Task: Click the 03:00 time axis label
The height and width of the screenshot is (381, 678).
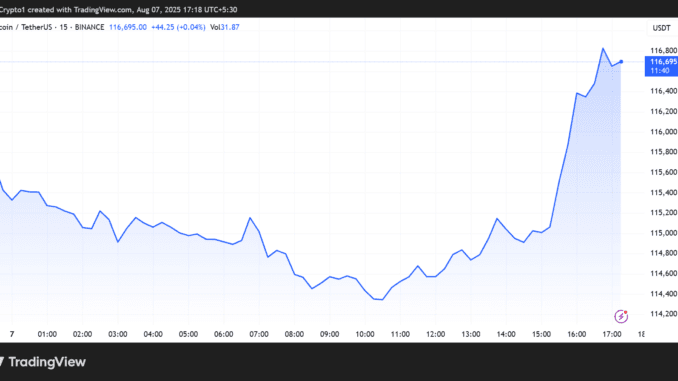Action: click(118, 334)
